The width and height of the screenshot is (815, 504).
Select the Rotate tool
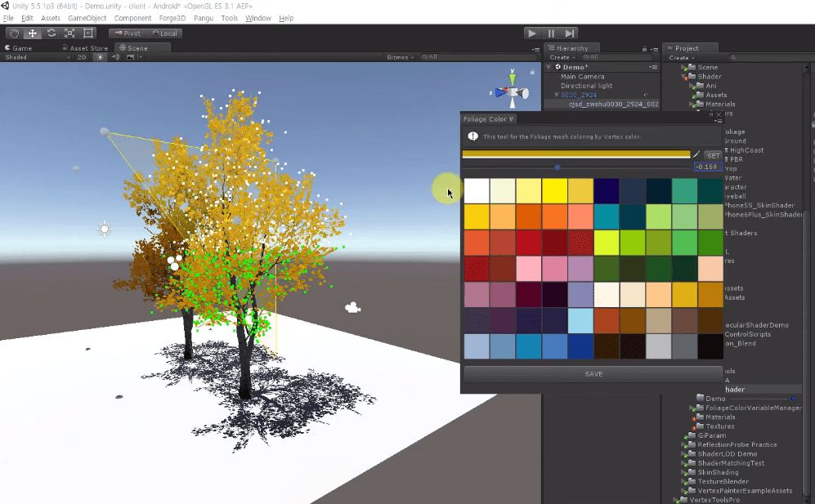coord(51,33)
